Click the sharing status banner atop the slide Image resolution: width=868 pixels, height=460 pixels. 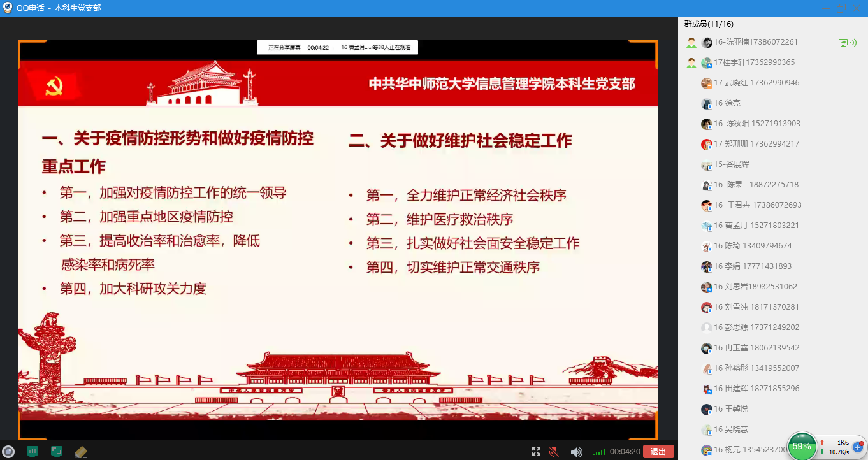338,47
